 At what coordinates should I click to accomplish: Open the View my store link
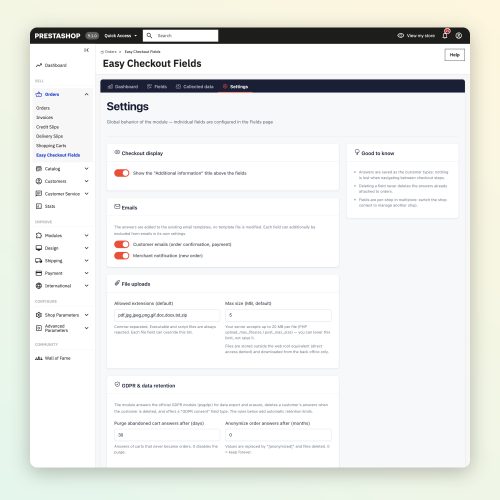coord(420,36)
